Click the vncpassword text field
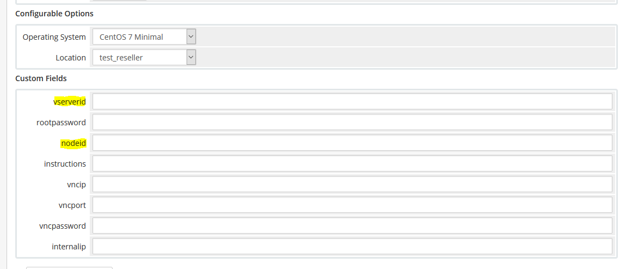This screenshot has width=644, height=269. pyautogui.click(x=352, y=226)
